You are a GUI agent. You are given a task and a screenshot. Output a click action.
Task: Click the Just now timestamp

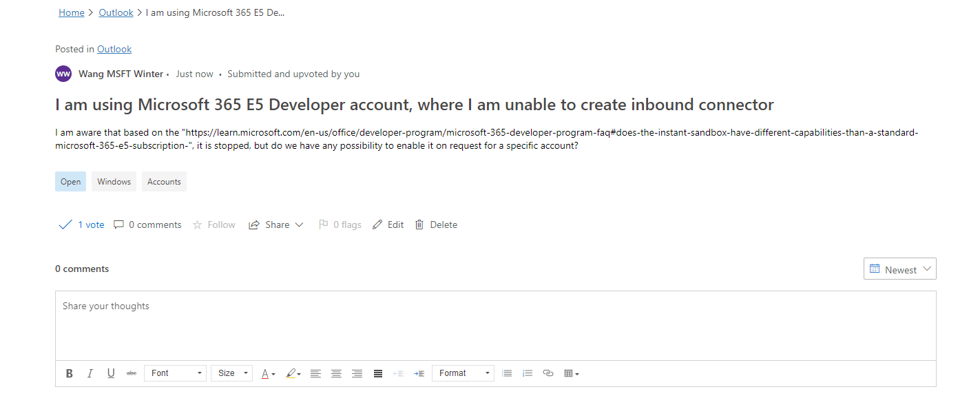coord(195,74)
